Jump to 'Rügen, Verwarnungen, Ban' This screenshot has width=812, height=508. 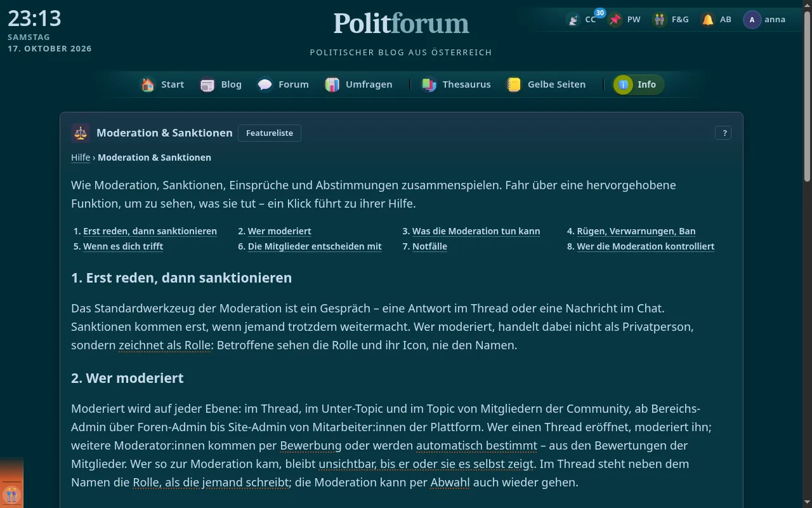pos(636,231)
